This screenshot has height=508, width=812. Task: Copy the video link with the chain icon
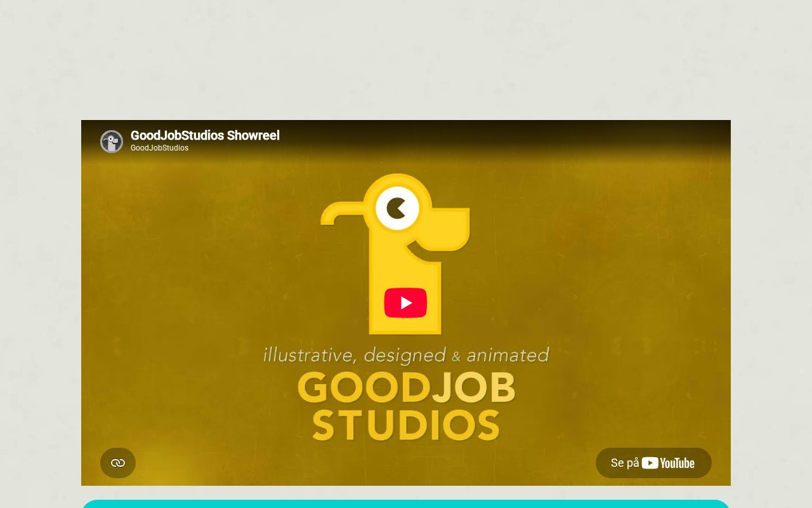(118, 463)
